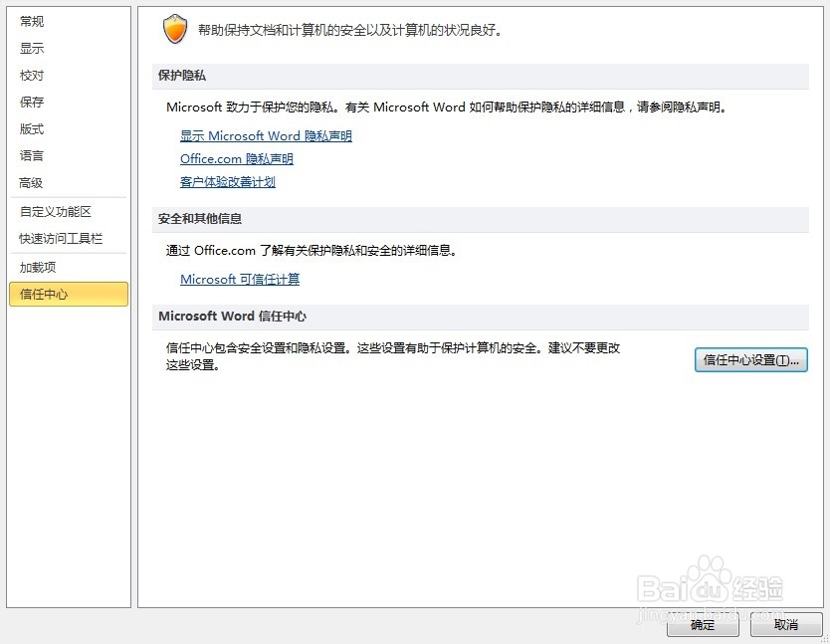
Task: Open the Office.com 隐私声明 link
Action: click(237, 159)
